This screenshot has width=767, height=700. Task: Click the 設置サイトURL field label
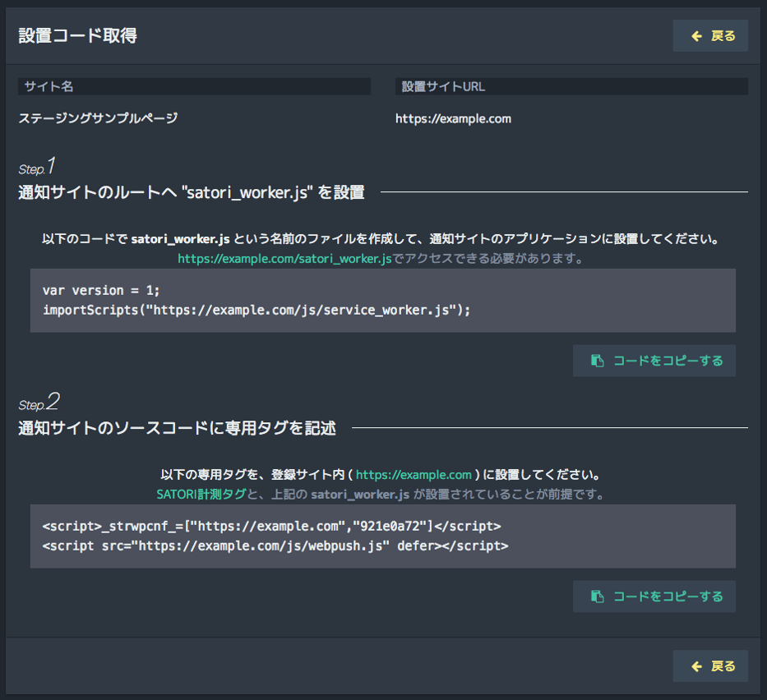tap(443, 86)
